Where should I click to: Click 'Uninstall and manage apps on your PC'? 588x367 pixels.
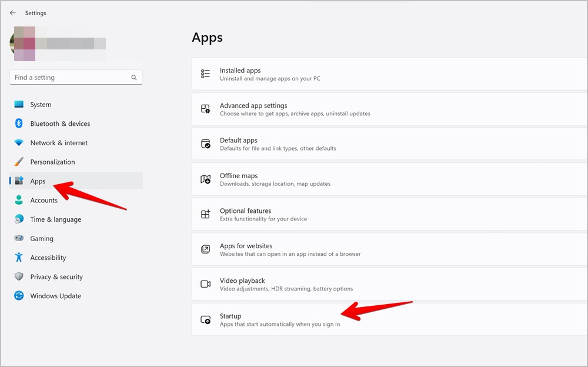coord(270,78)
